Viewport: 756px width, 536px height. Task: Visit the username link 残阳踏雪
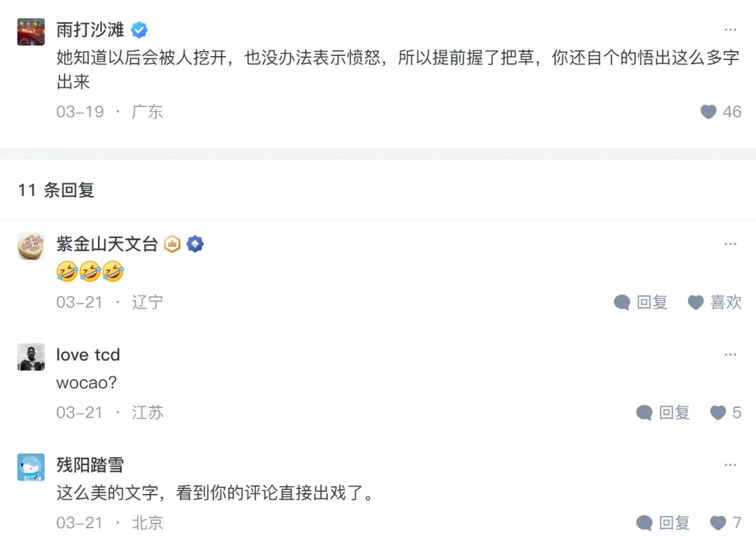point(90,465)
